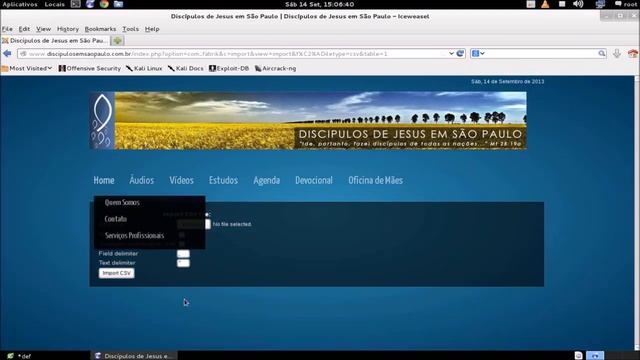Click the volume speaker icon
This screenshot has width=640, height=360.
(x=578, y=4)
